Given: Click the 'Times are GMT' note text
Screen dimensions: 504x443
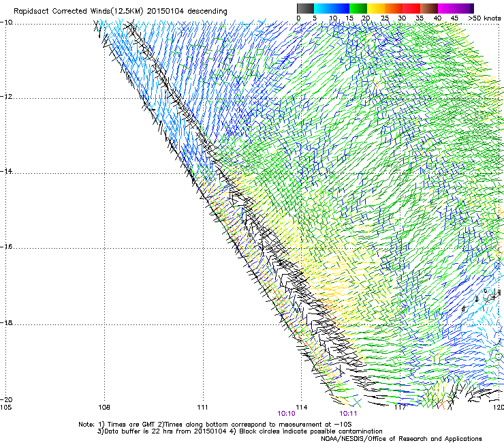Looking at the screenshot, I should click(131, 425).
